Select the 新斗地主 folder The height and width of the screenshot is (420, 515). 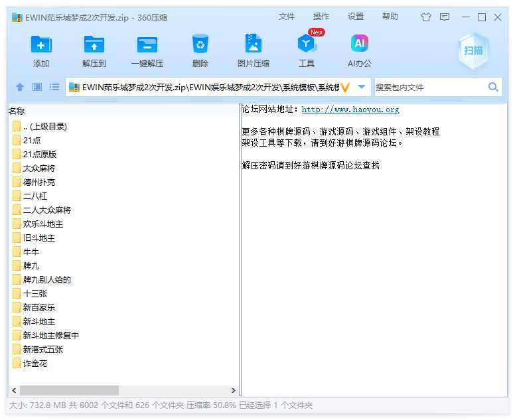pyautogui.click(x=34, y=322)
